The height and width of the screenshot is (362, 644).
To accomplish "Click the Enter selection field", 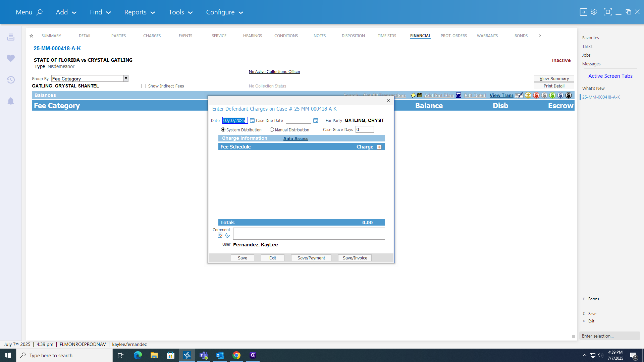I will (x=609, y=336).
